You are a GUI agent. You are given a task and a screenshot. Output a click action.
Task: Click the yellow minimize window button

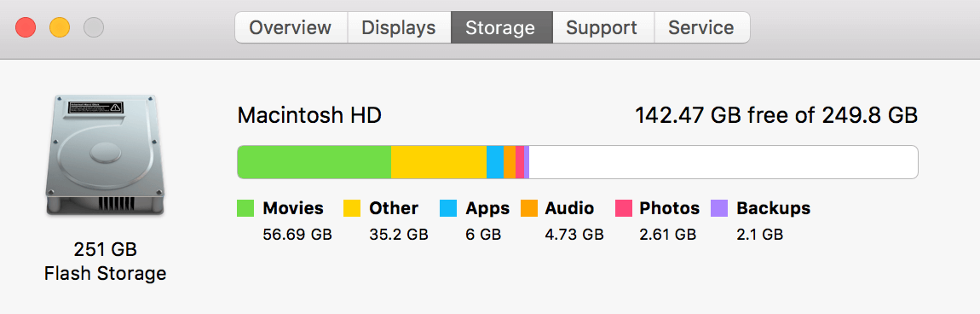click(x=60, y=27)
